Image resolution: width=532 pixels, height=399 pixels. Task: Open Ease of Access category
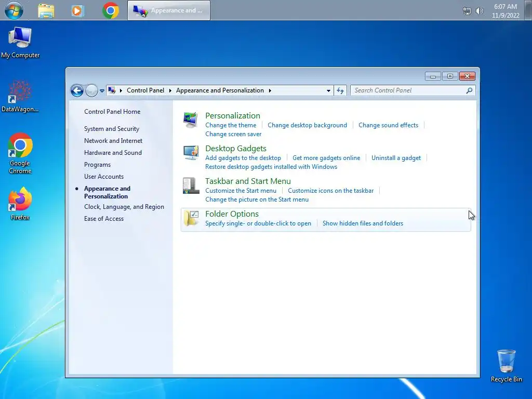[104, 219]
